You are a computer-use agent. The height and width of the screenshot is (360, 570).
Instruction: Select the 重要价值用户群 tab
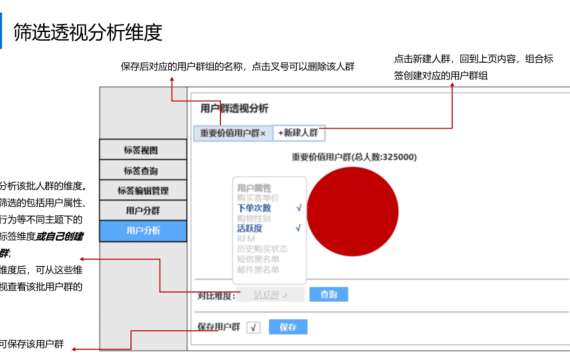pos(233,133)
